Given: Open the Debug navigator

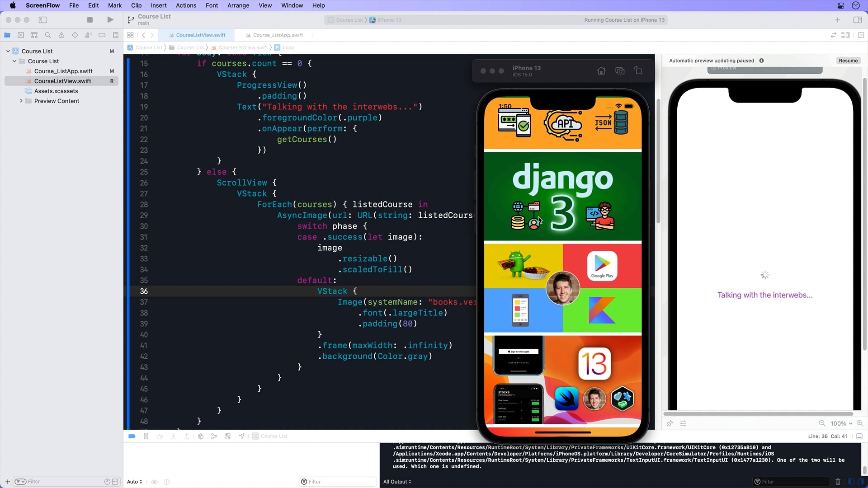Looking at the screenshot, I should (x=89, y=35).
